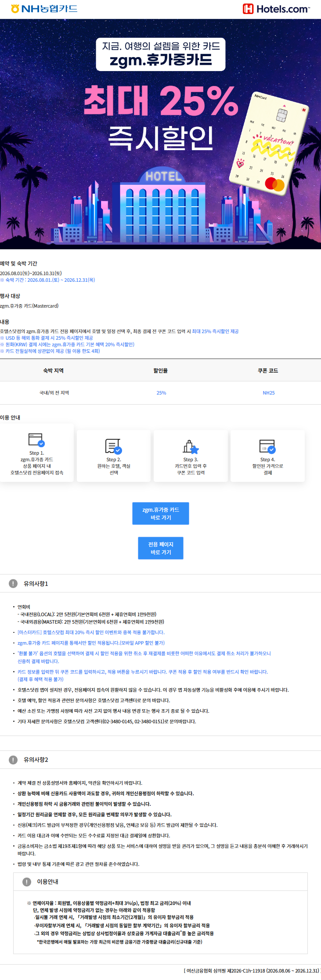The height and width of the screenshot is (980, 321).
Task: Click the 금융소비자는 금소법 제19조 notice
Action: coord(162,850)
